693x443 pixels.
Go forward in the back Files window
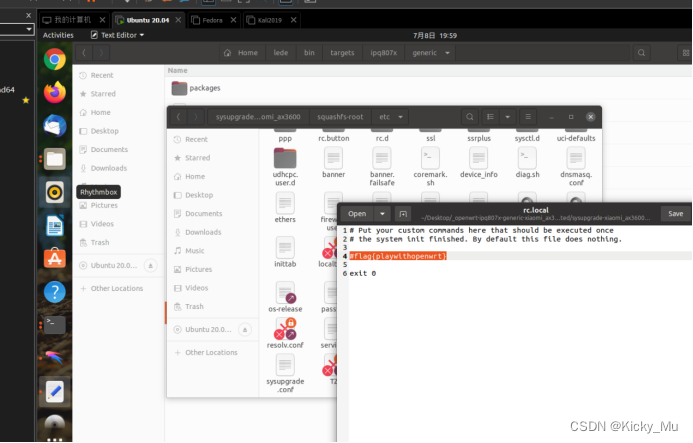tap(101, 53)
